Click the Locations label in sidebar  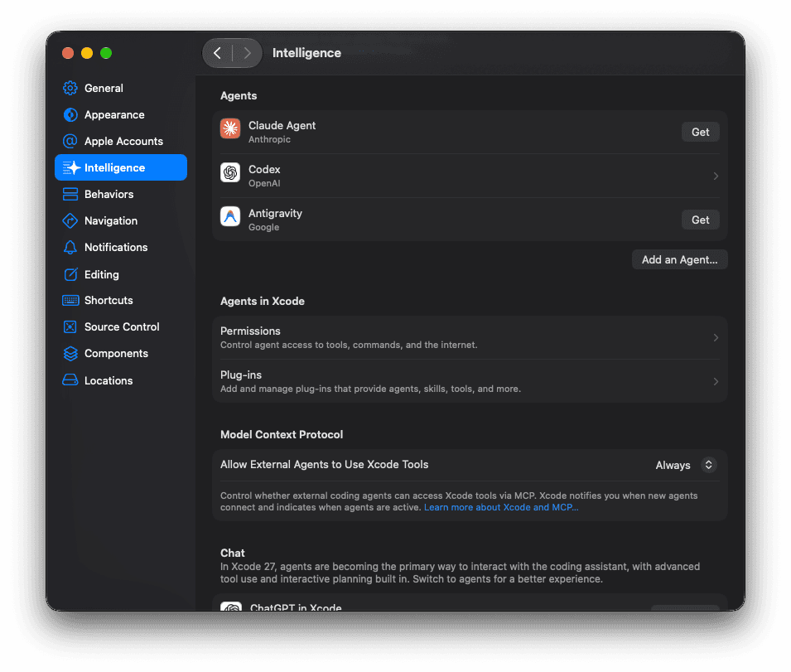click(x=109, y=380)
